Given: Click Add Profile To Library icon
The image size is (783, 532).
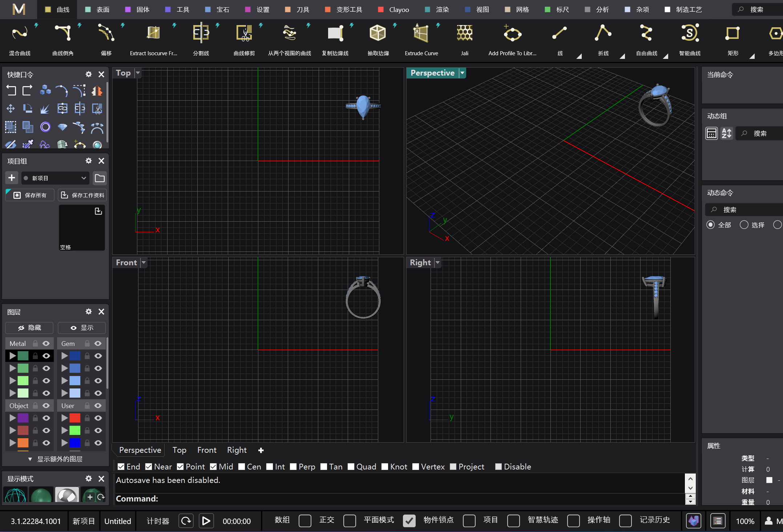Looking at the screenshot, I should (512, 33).
